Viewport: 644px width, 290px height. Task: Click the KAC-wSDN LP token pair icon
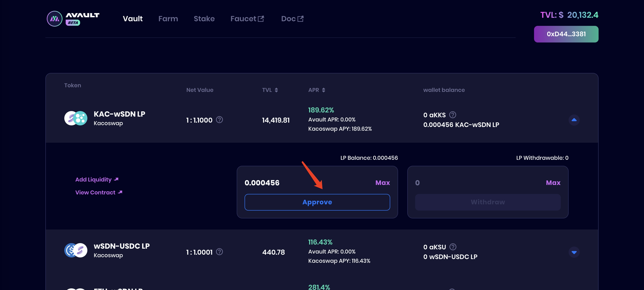[x=76, y=118]
